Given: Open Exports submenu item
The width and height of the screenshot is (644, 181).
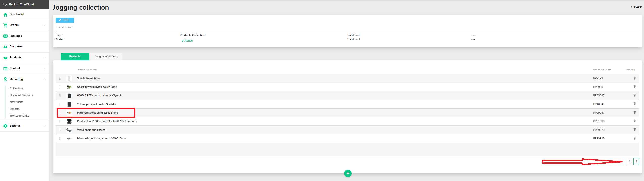Looking at the screenshot, I should click(15, 109).
